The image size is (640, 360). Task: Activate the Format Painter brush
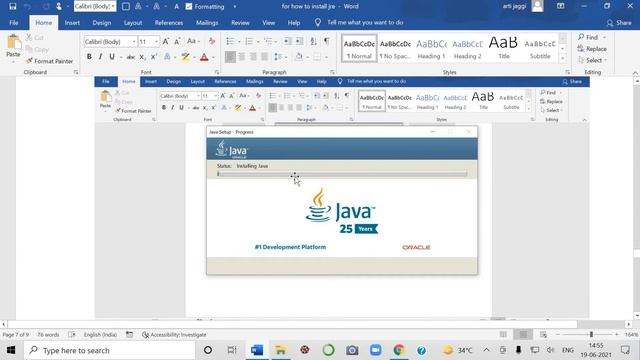click(49, 61)
